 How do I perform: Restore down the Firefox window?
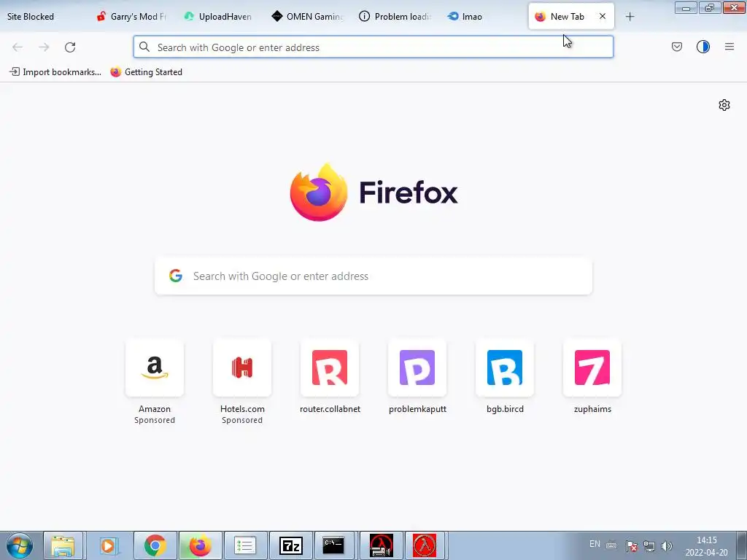710,7
